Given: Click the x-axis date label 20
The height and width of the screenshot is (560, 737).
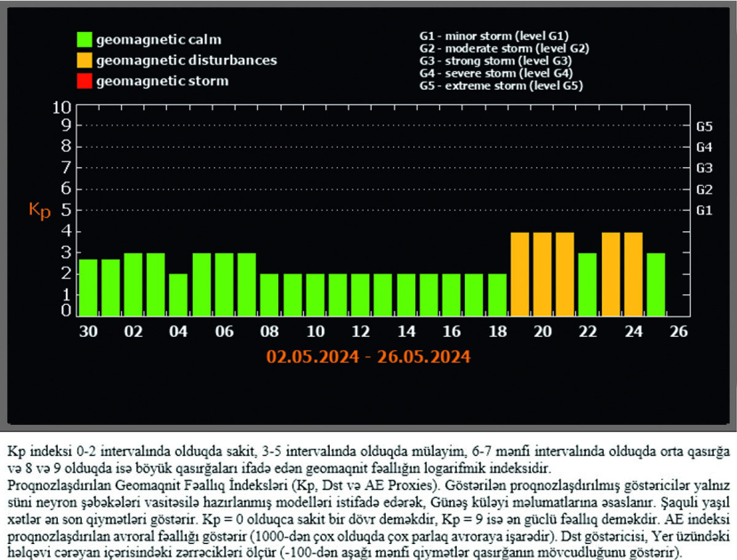Looking at the screenshot, I should (542, 332).
